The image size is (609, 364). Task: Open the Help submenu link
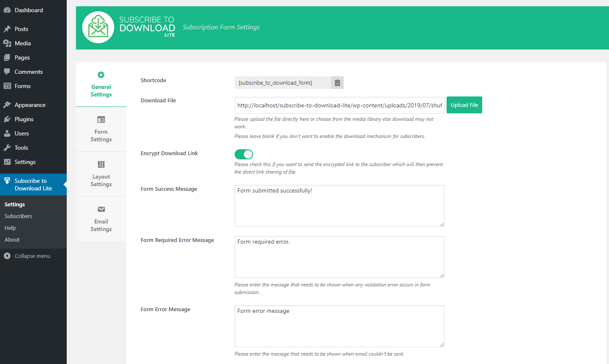coord(10,228)
